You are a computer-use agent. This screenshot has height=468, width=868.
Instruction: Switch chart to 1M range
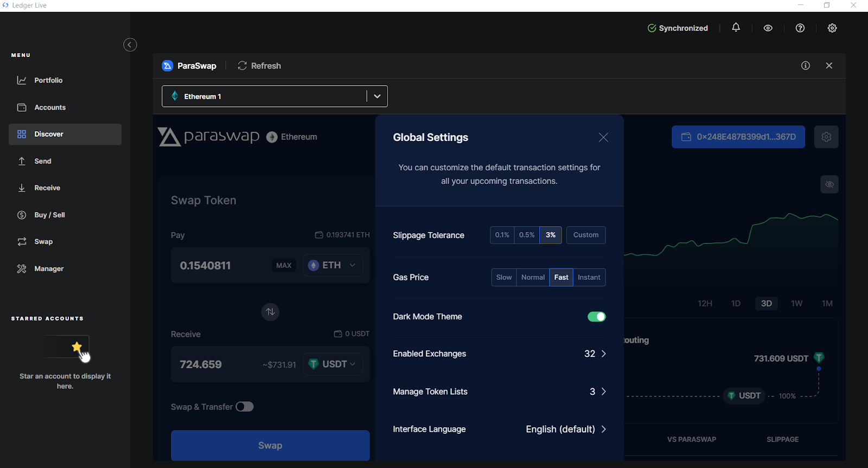827,303
